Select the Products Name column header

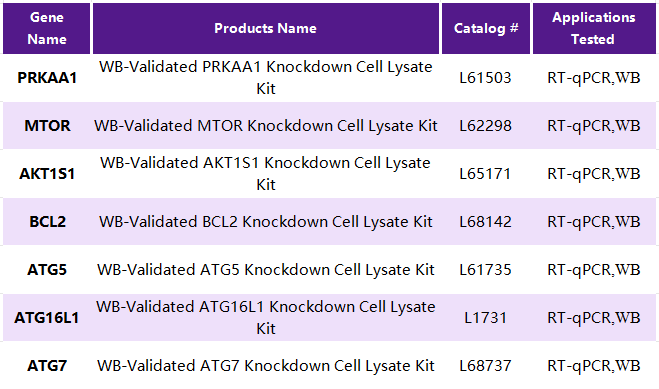tap(266, 28)
